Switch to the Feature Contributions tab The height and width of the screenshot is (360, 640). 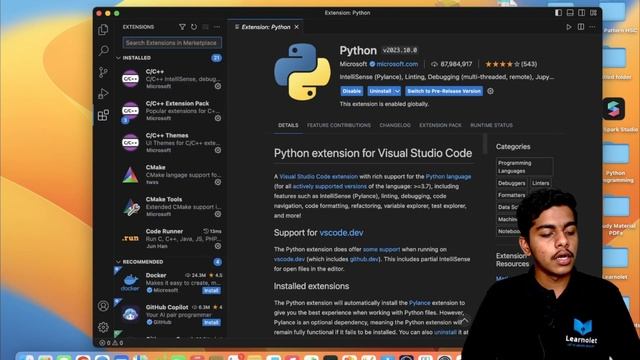click(x=339, y=125)
